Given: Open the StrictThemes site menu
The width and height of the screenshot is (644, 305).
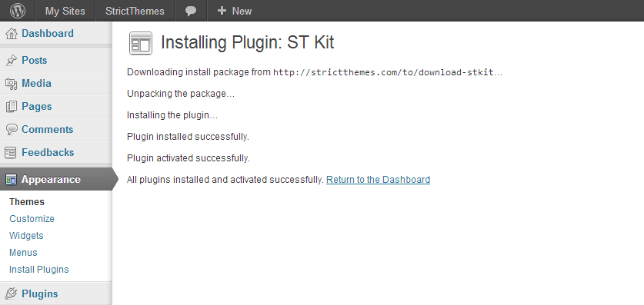Looking at the screenshot, I should (x=135, y=11).
